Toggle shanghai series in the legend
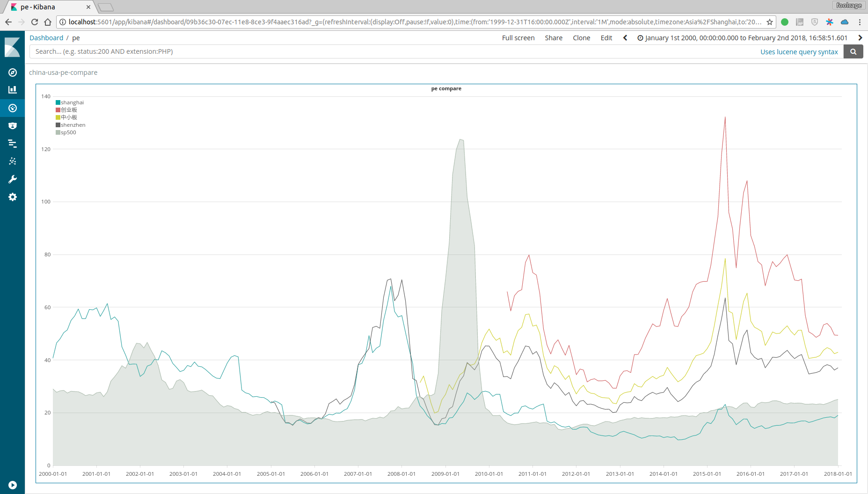 (70, 102)
